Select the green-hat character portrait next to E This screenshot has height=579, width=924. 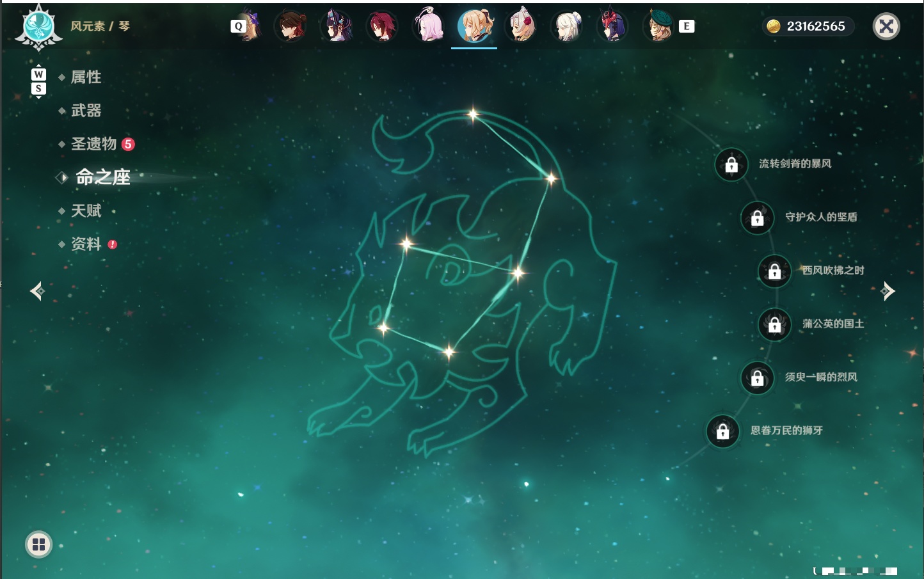click(x=659, y=26)
